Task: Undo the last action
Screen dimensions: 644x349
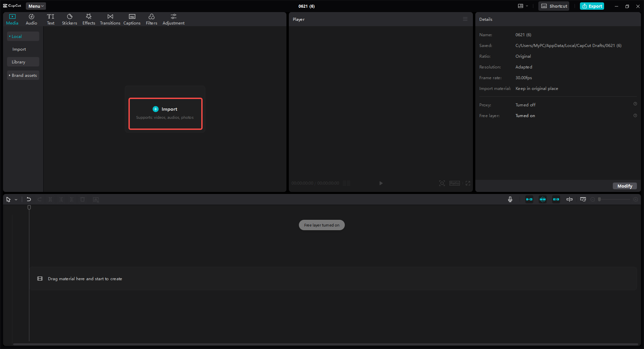Action: (29, 199)
